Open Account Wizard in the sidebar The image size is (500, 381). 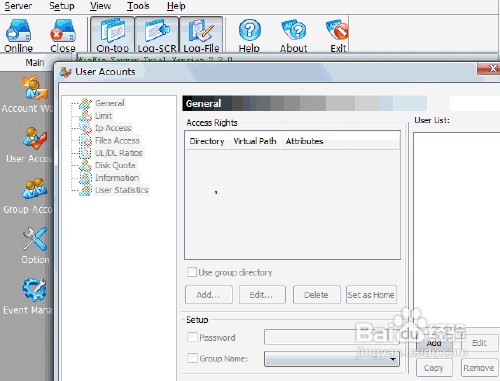pos(27,95)
